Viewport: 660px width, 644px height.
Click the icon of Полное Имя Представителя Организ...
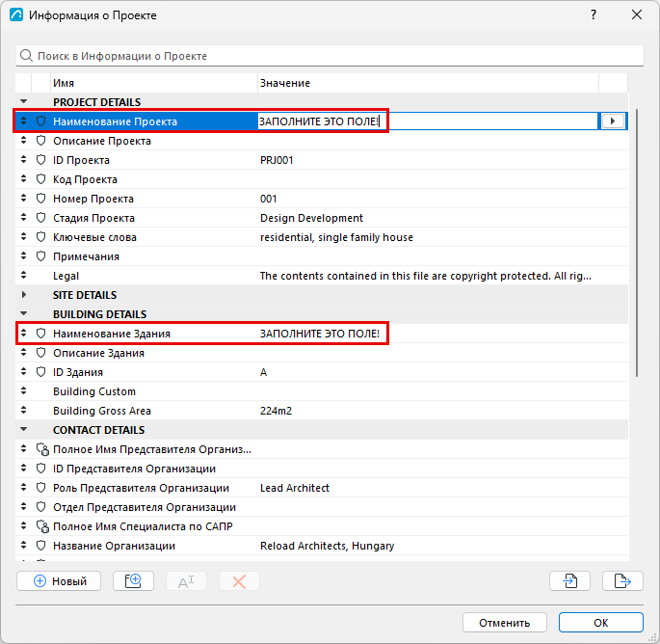coord(42,449)
